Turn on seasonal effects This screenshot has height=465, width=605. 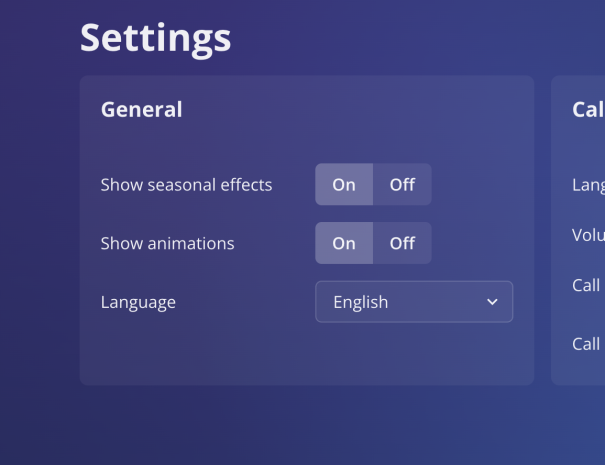[x=344, y=185]
